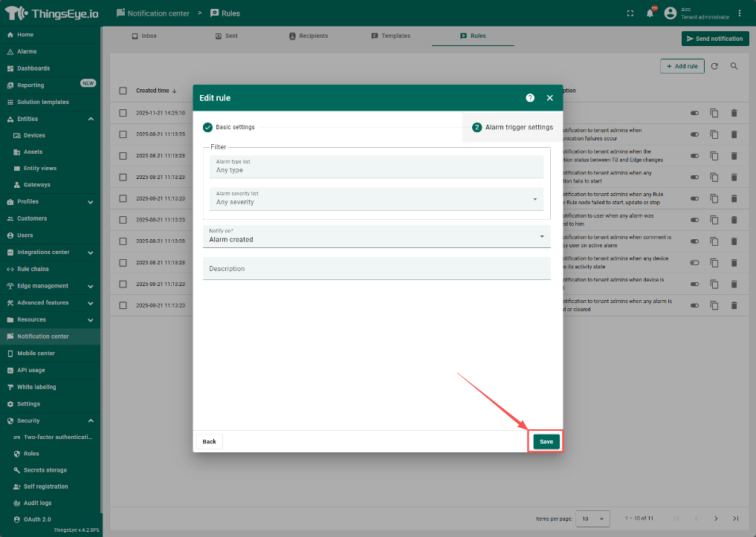This screenshot has height=537, width=756.
Task: Toggle fullscreen mode icon in header
Action: pyautogui.click(x=630, y=13)
